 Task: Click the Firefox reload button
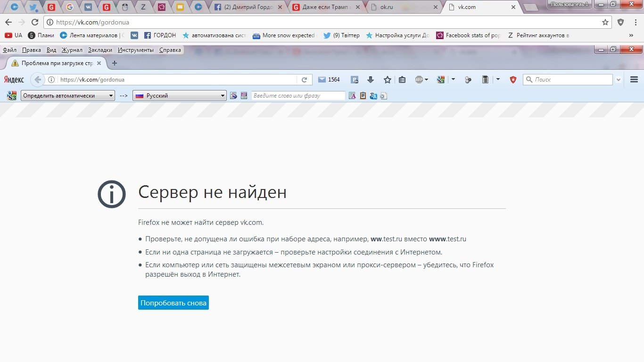[304, 80]
